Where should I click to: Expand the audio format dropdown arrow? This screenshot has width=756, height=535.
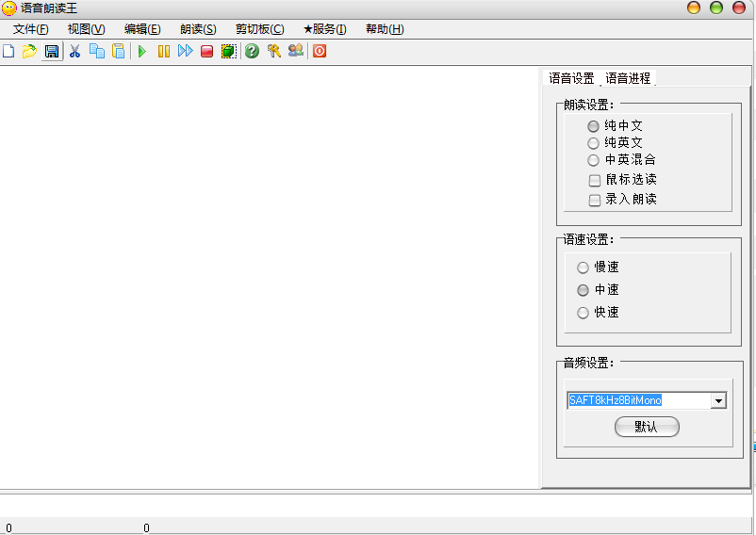[718, 400]
